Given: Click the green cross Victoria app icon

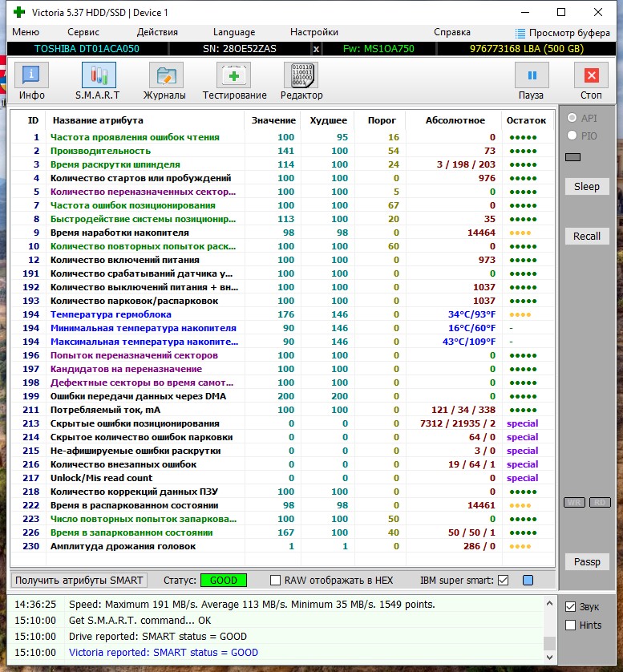Looking at the screenshot, I should [x=19, y=12].
